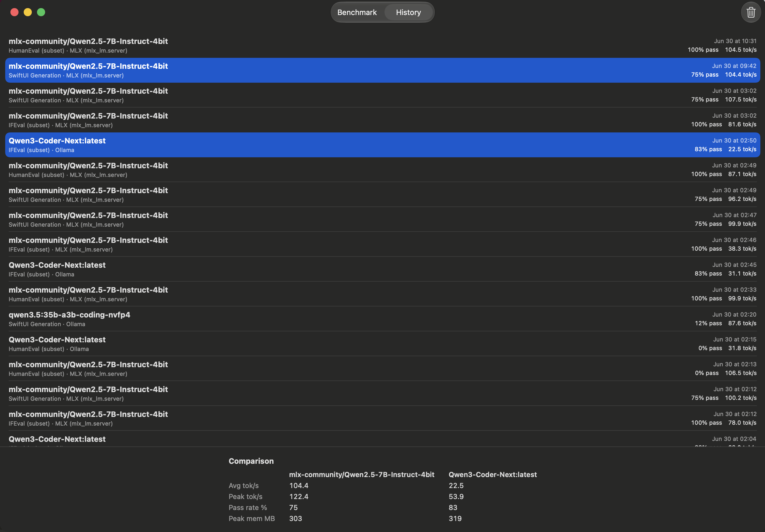Click the green fullscreen window button
Image resolution: width=765 pixels, height=532 pixels.
coord(41,12)
